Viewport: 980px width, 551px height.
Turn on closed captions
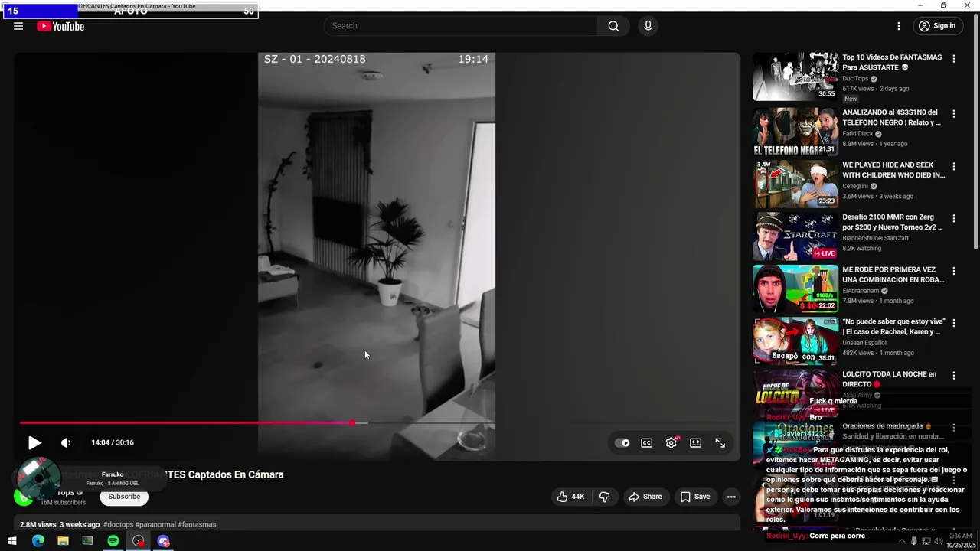pyautogui.click(x=647, y=442)
